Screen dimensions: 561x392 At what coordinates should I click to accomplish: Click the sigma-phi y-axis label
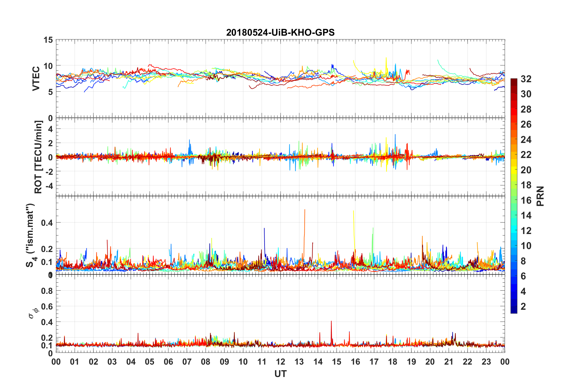(x=33, y=313)
